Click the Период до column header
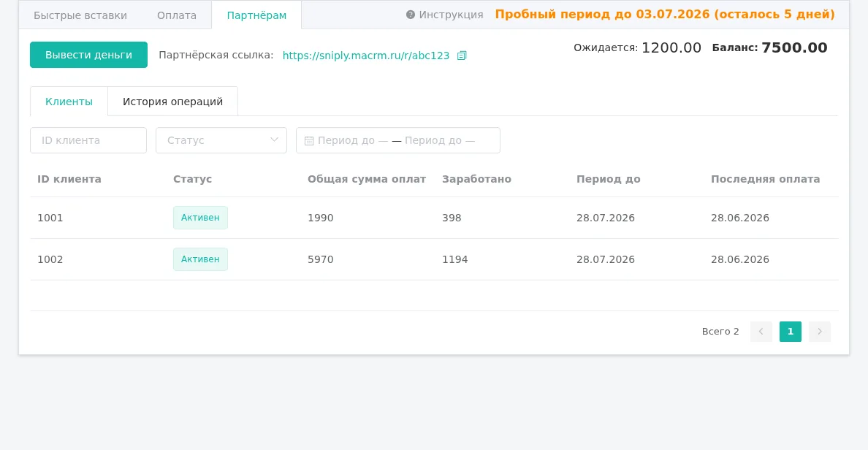 click(x=609, y=179)
